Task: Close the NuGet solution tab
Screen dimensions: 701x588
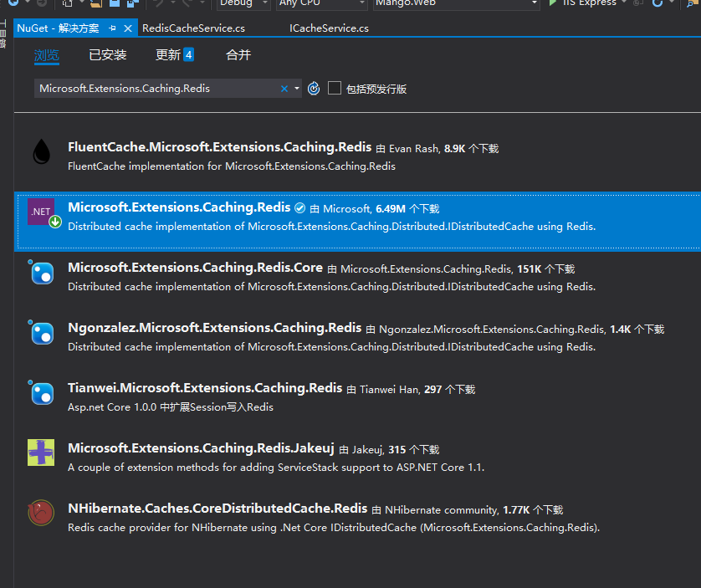Action: [x=129, y=28]
